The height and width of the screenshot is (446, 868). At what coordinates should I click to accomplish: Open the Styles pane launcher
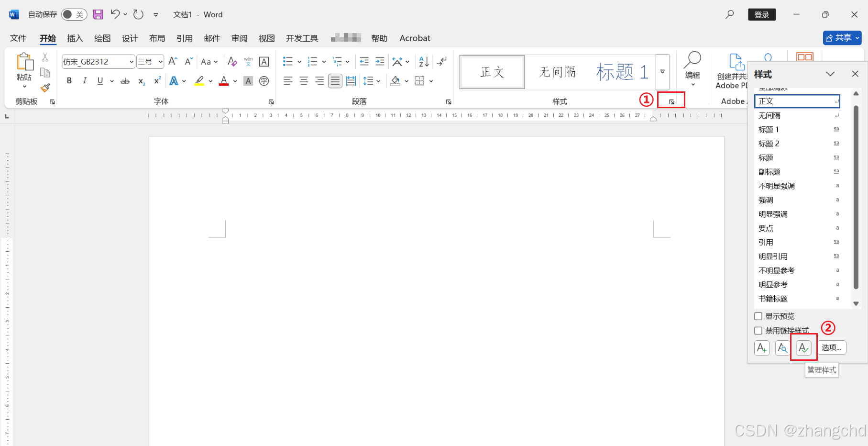pos(671,102)
